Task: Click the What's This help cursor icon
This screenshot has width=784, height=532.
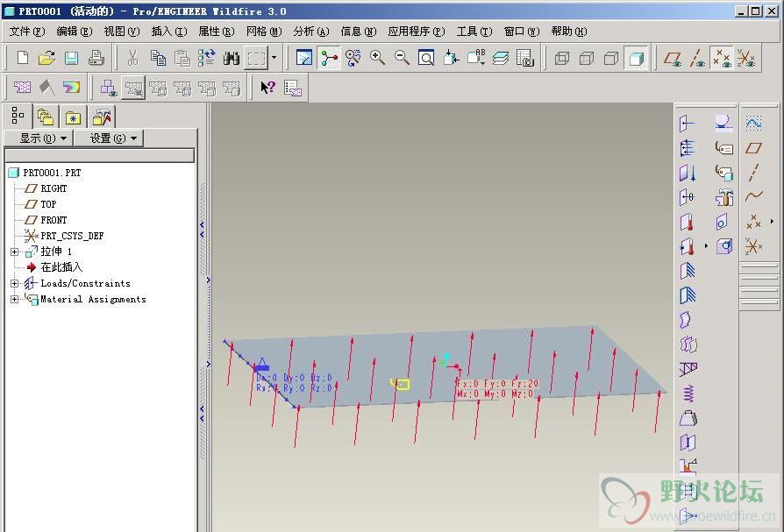Action: pos(268,88)
